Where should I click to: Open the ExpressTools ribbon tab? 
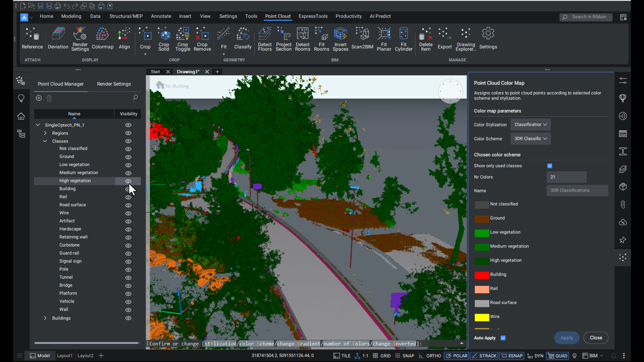tap(313, 16)
